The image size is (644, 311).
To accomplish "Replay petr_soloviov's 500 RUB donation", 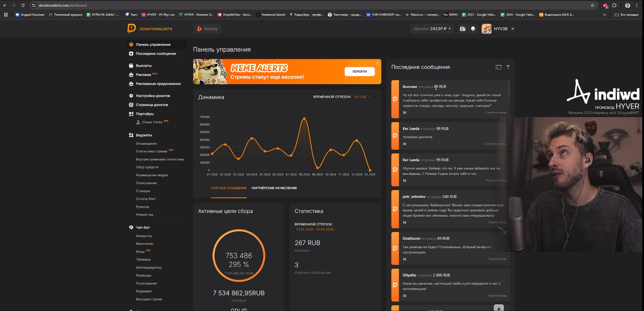I will (x=404, y=222).
